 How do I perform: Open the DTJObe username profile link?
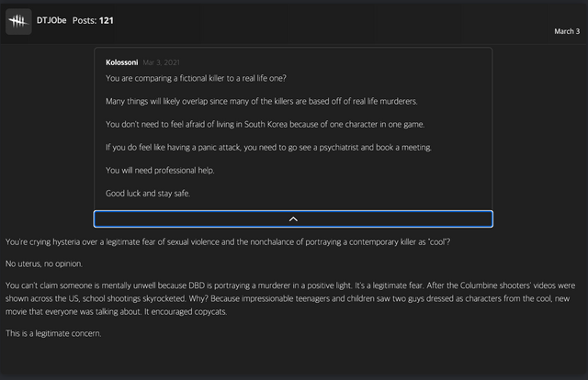coord(51,20)
